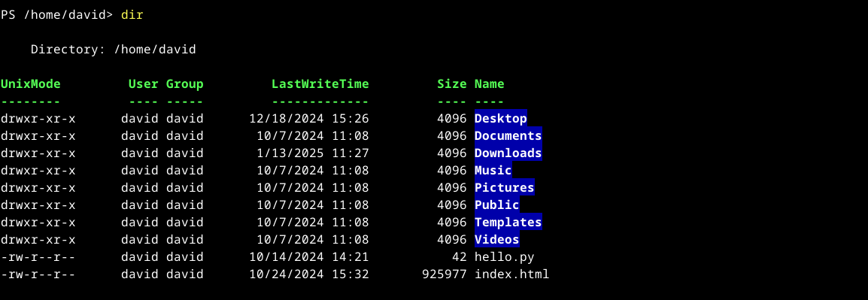
Task: Click the User column header
Action: [144, 84]
